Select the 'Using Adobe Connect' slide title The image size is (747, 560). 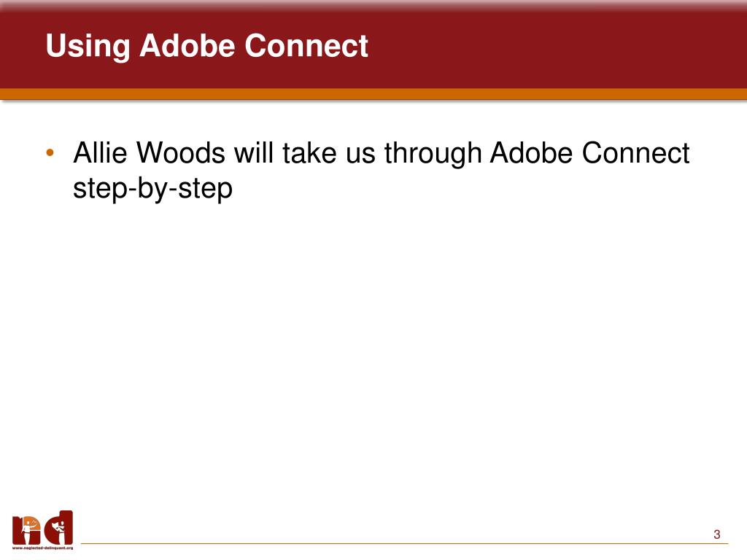click(x=206, y=47)
